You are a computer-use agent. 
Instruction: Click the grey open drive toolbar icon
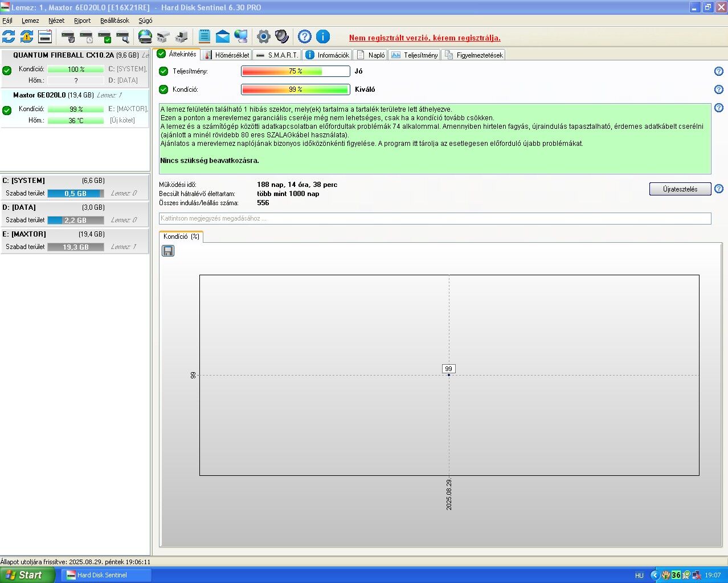tap(163, 36)
